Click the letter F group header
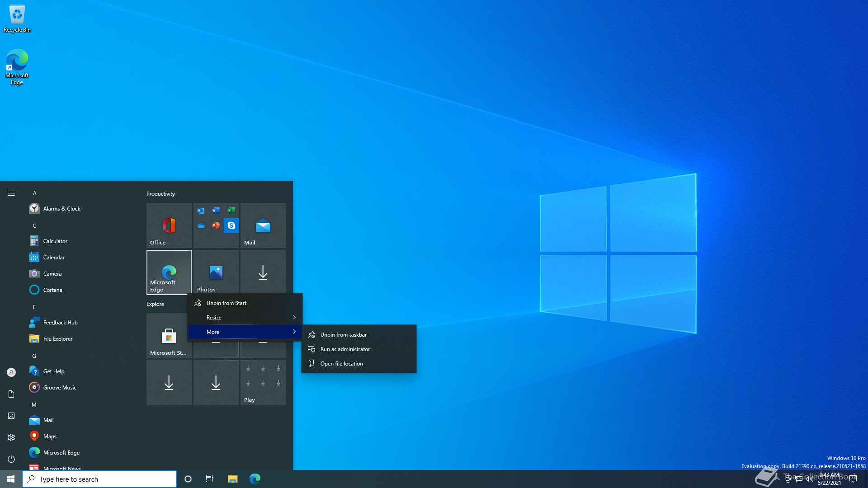Image resolution: width=868 pixels, height=488 pixels. point(34,307)
